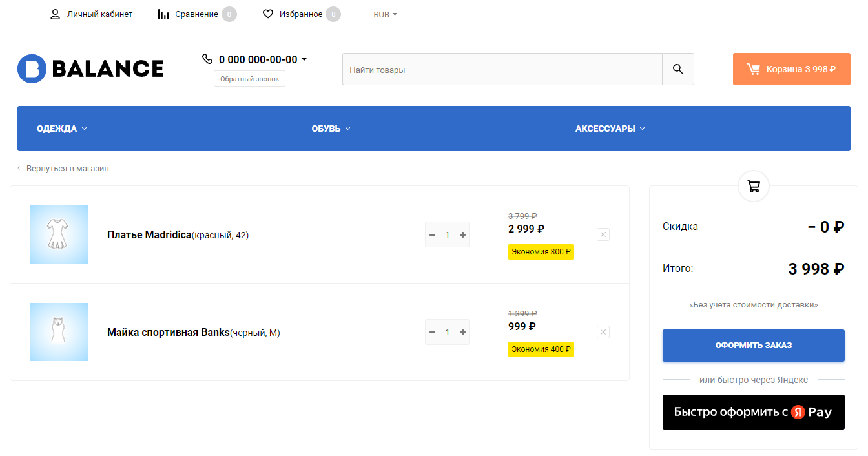The width and height of the screenshot is (868, 456).
Task: Remove Платье Madridica from the cart
Action: pos(603,234)
